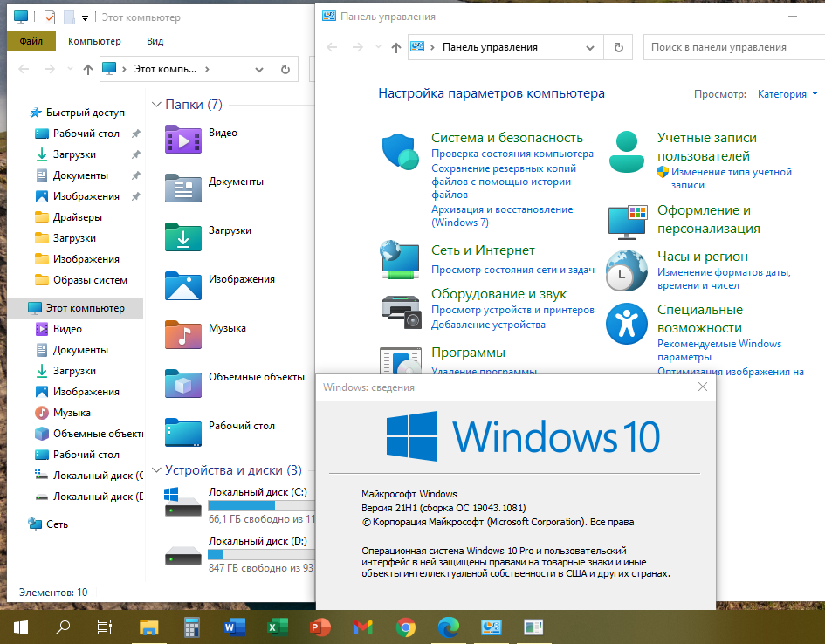Open recent locations dropdown in Панель управления
The width and height of the screenshot is (825, 644).
(x=378, y=47)
